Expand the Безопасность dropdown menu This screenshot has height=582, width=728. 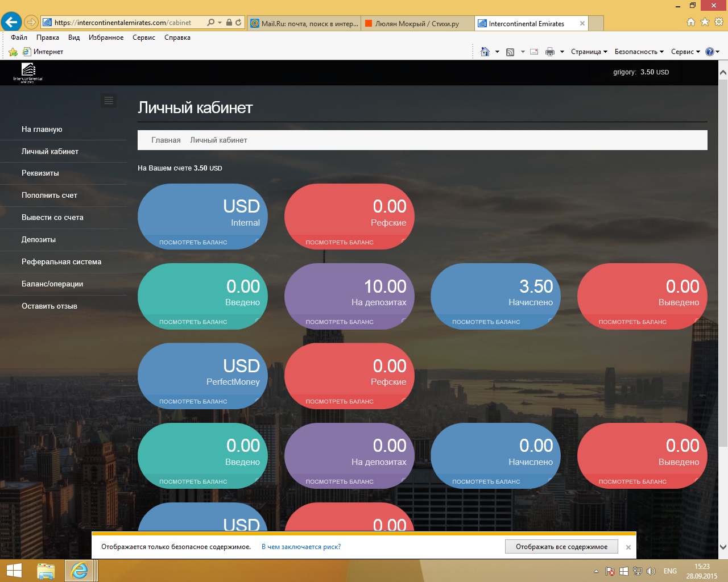639,52
